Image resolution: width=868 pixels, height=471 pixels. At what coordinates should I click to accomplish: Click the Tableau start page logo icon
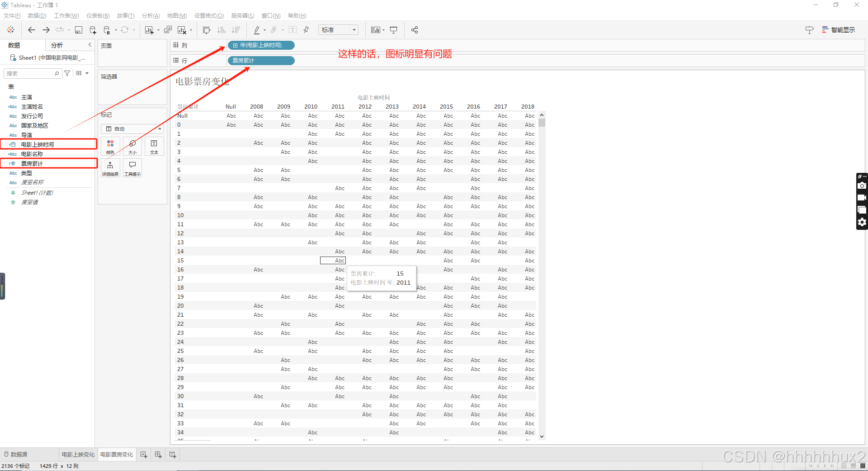(11, 30)
